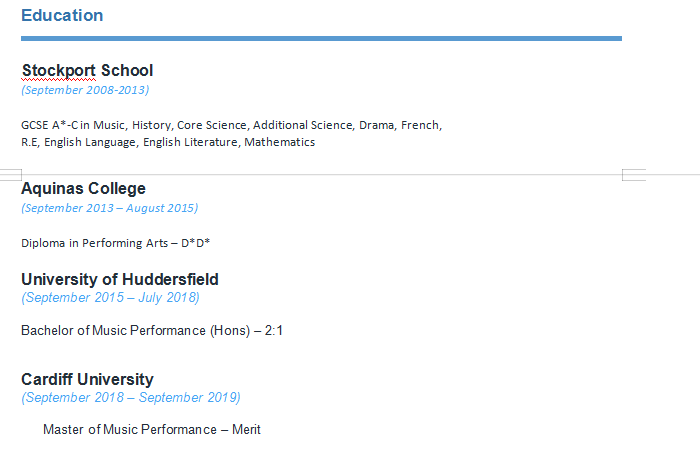Click English Literature in the GCSE subjects
700x455 pixels.
coord(190,142)
